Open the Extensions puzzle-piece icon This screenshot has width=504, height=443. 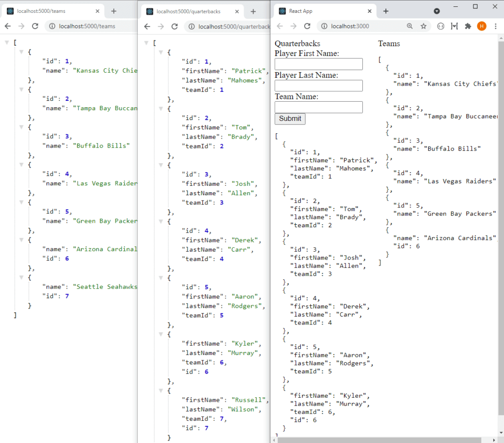tap(468, 26)
